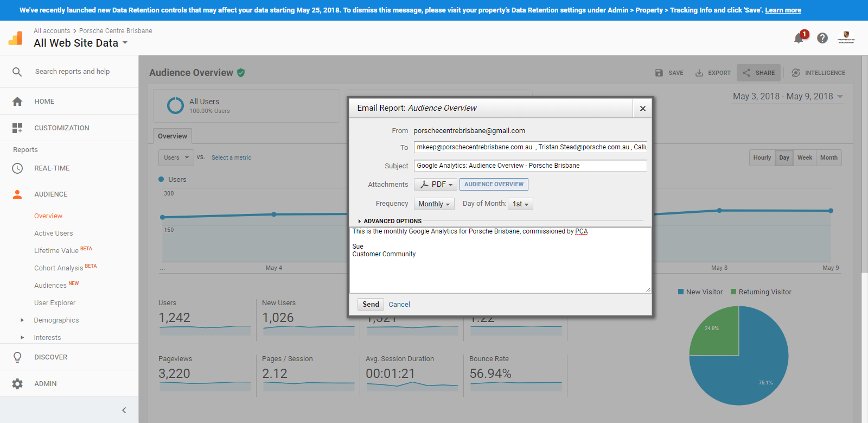The height and width of the screenshot is (423, 868).
Task: Open the Porsche account avatar
Action: tap(846, 37)
